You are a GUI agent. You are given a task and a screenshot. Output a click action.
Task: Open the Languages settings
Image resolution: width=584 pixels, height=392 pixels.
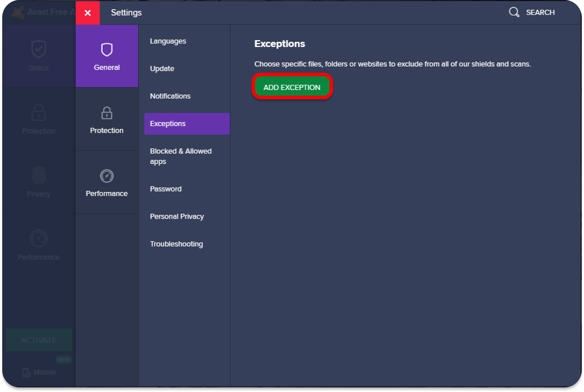168,41
